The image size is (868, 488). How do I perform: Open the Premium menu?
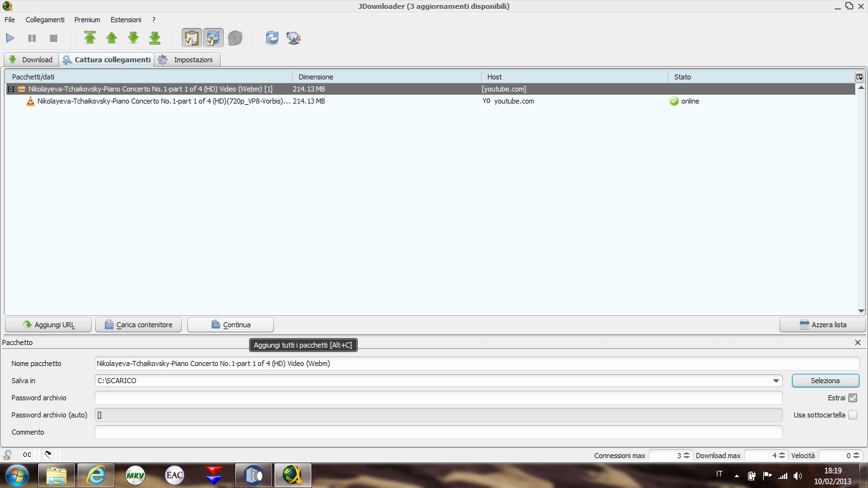point(87,20)
